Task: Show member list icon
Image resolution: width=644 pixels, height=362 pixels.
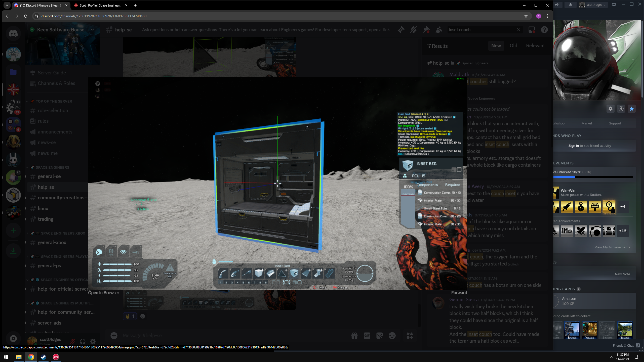Action: [439, 30]
